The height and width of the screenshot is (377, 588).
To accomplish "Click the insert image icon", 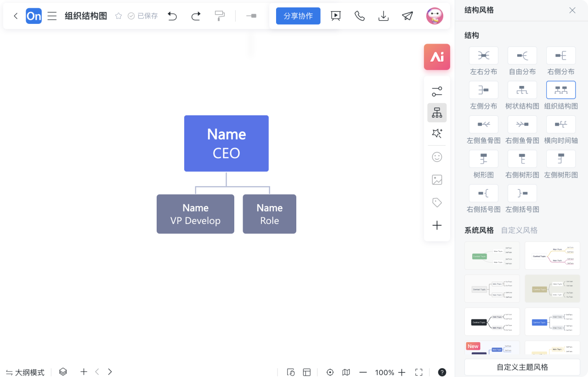I will pyautogui.click(x=437, y=180).
